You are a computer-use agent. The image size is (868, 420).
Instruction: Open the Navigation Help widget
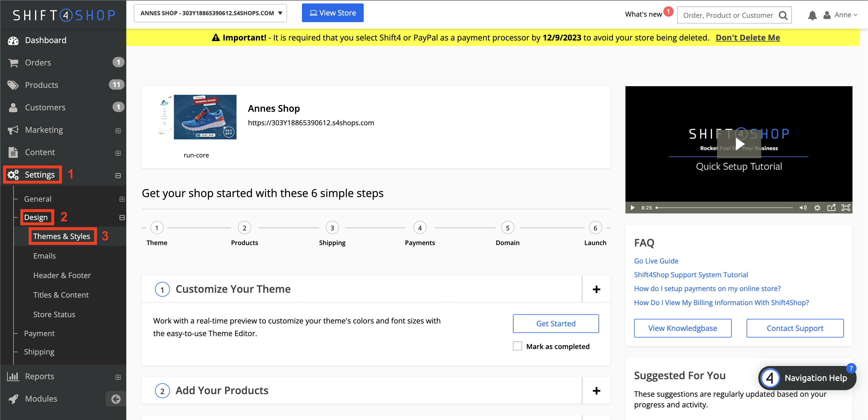(807, 378)
